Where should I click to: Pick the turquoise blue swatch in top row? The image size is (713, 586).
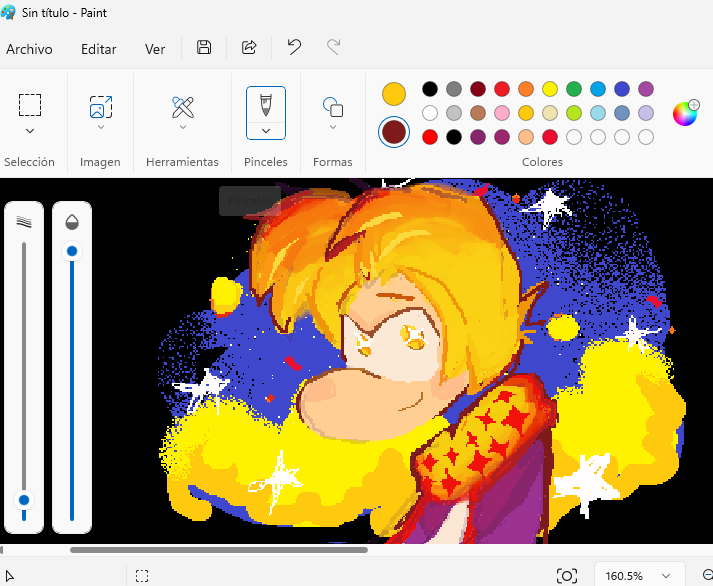[598, 89]
